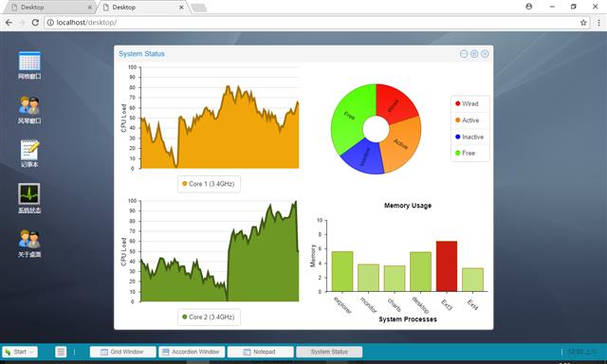Screen dimensions: 607x364
Task: Select Notepad in the taskbar
Action: (260, 352)
